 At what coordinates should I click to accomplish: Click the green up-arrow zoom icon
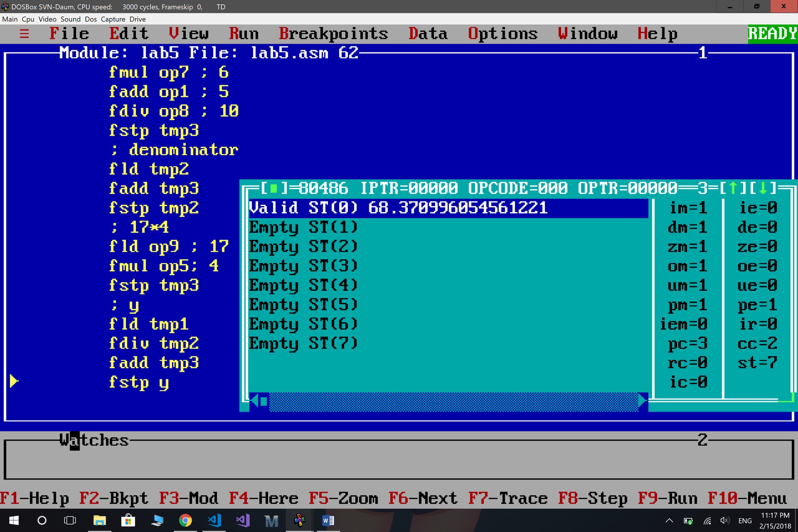(x=733, y=188)
